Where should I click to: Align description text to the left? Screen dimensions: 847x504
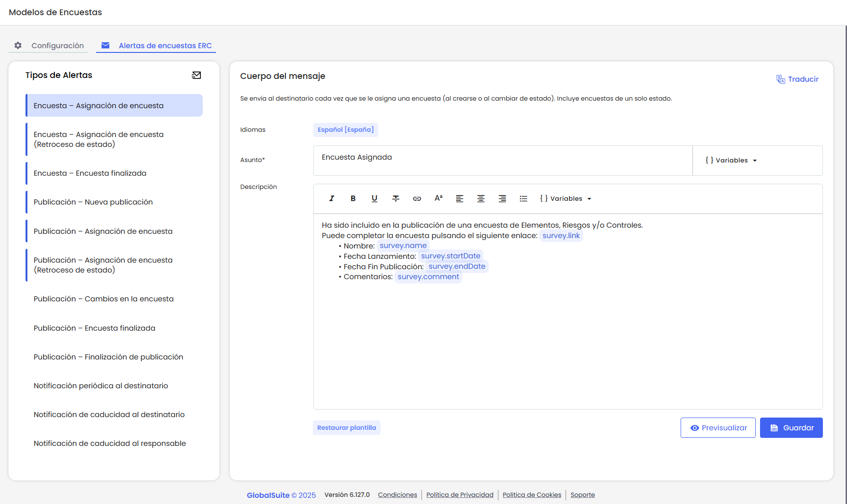point(459,198)
